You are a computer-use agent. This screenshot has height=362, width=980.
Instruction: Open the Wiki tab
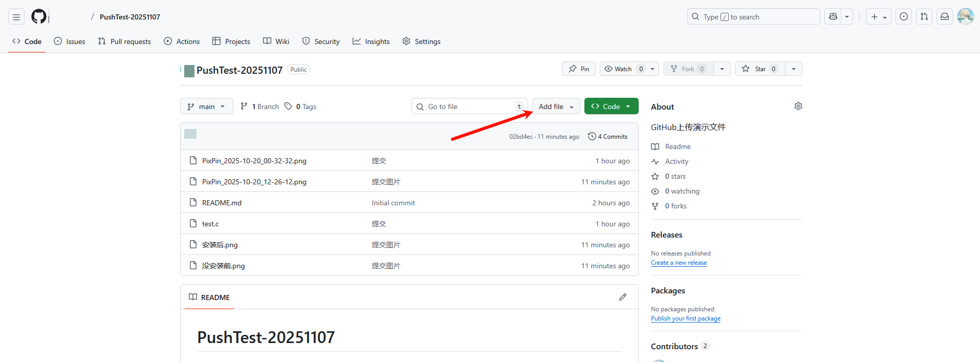(x=276, y=41)
